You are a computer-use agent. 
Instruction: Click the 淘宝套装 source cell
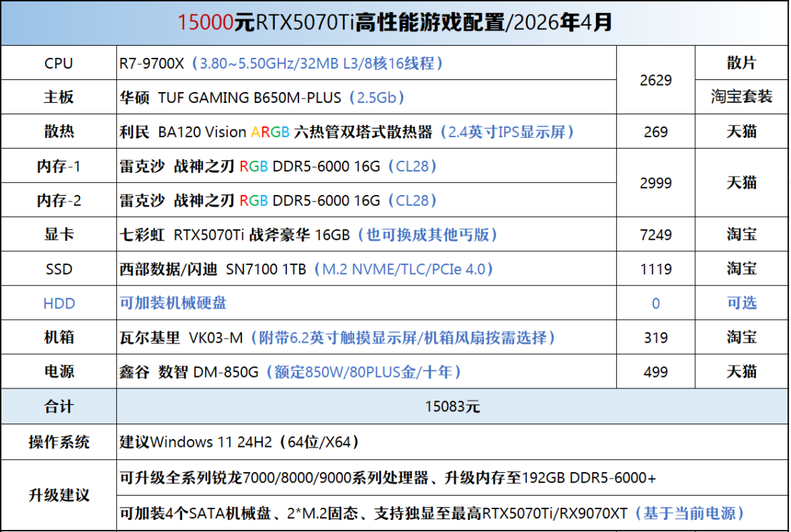point(742,96)
